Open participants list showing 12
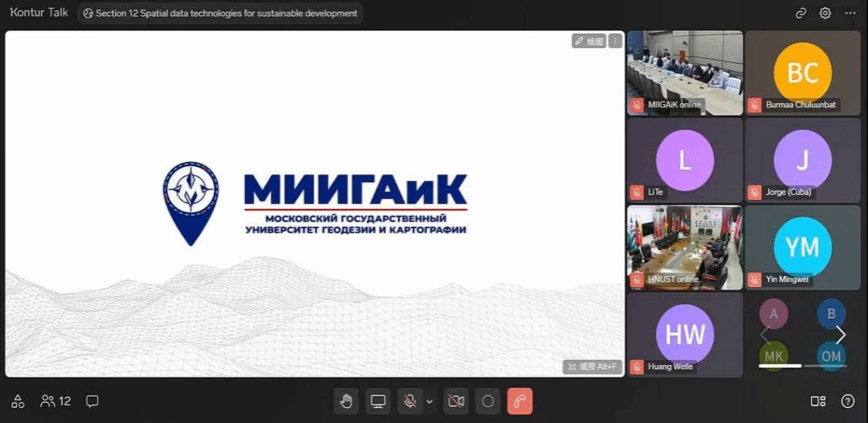The image size is (868, 423). tap(55, 401)
